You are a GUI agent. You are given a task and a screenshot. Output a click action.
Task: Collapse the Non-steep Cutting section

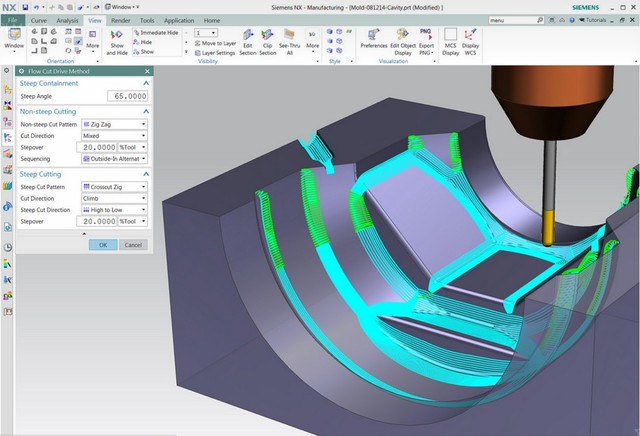pos(146,111)
